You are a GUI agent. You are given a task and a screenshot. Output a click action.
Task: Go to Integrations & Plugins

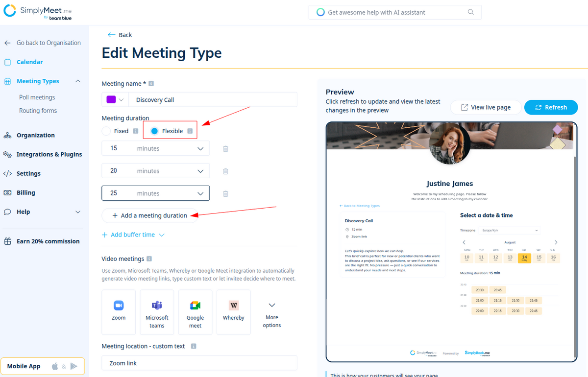[x=49, y=154]
